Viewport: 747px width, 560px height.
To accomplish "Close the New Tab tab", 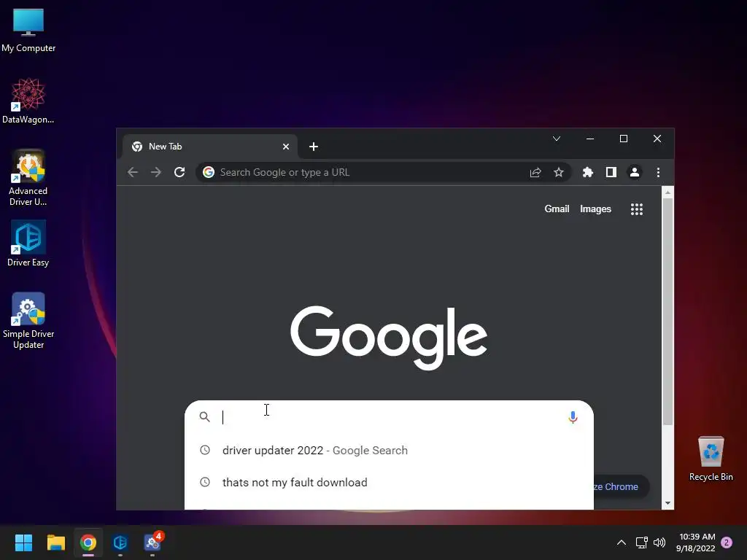I will (x=286, y=147).
